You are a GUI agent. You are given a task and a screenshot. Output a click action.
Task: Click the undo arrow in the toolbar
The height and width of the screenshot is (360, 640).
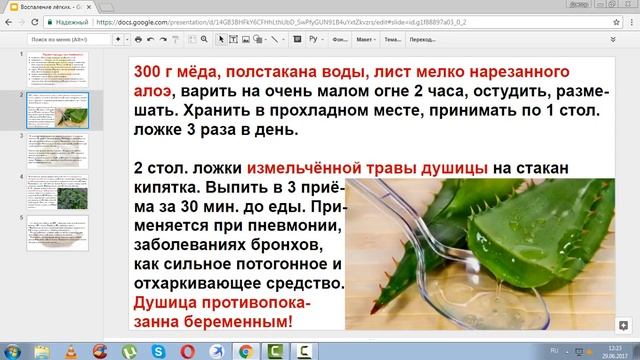click(151, 40)
